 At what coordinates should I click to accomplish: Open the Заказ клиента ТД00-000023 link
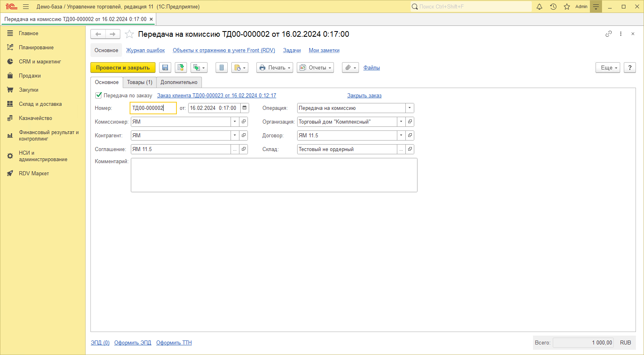(x=216, y=96)
